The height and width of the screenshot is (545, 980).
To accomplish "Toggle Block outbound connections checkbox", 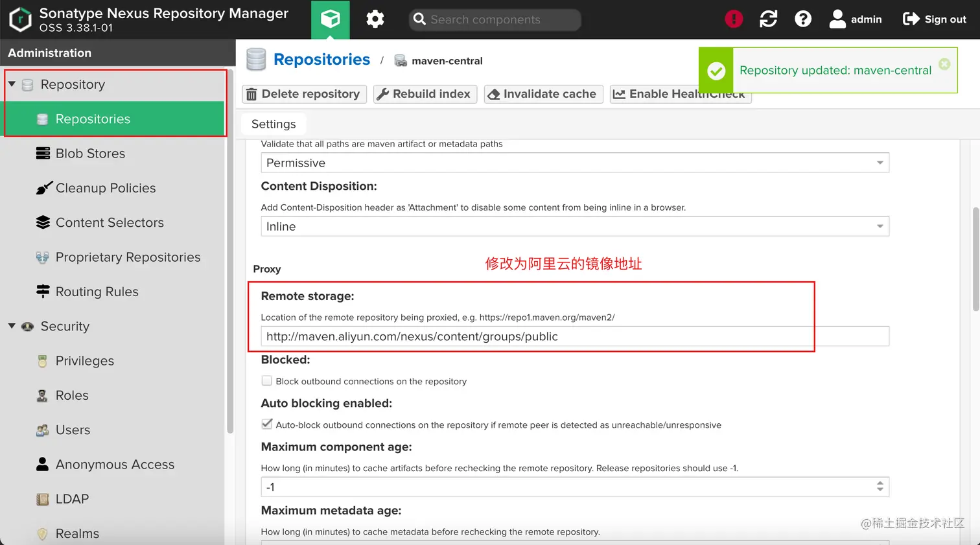I will 266,380.
